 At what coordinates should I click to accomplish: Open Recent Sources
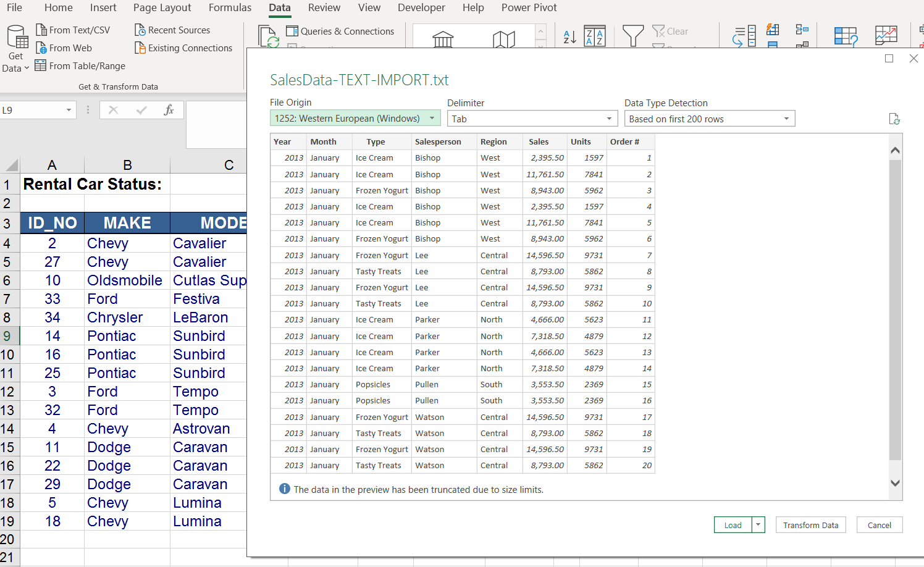(x=172, y=30)
